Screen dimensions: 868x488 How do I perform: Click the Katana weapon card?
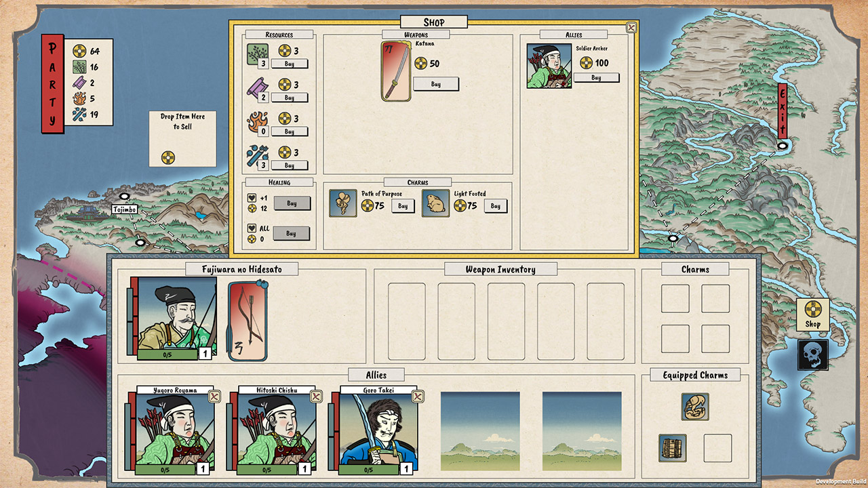(396, 71)
